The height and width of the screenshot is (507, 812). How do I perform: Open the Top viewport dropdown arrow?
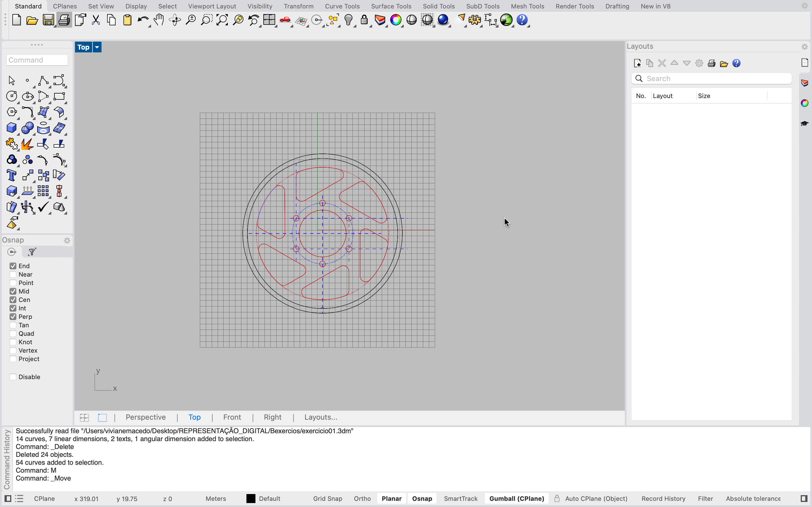coord(97,47)
